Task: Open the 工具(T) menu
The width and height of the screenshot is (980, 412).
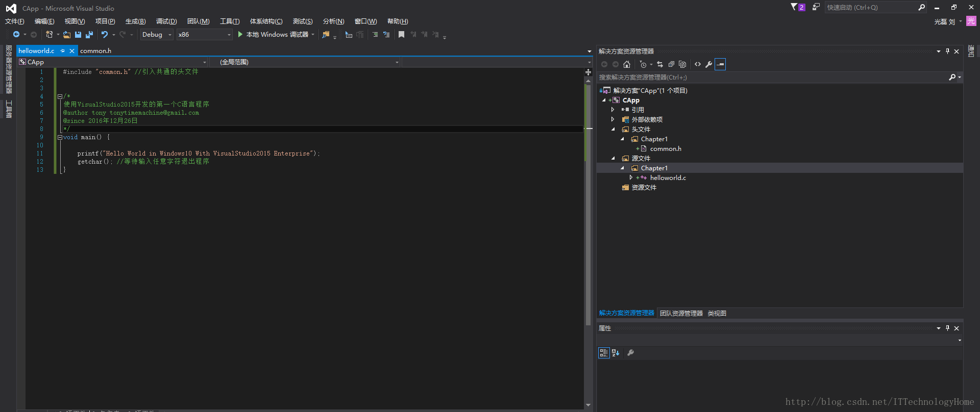Action: tap(230, 21)
